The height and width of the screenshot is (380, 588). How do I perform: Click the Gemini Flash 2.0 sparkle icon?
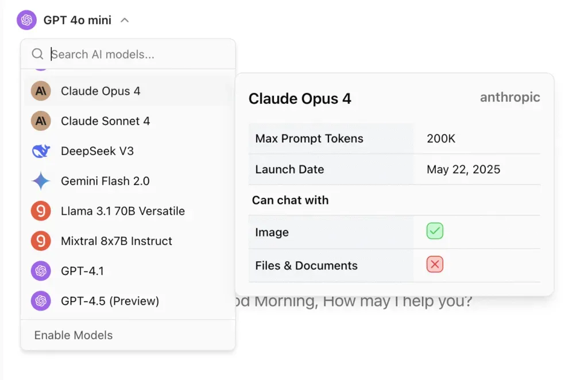coord(41,181)
